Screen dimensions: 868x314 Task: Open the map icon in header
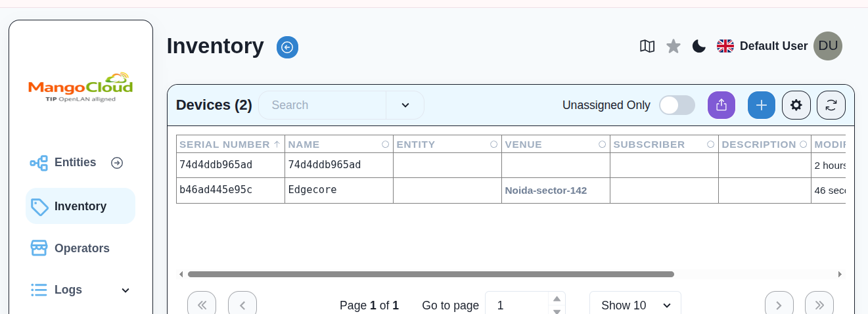647,46
